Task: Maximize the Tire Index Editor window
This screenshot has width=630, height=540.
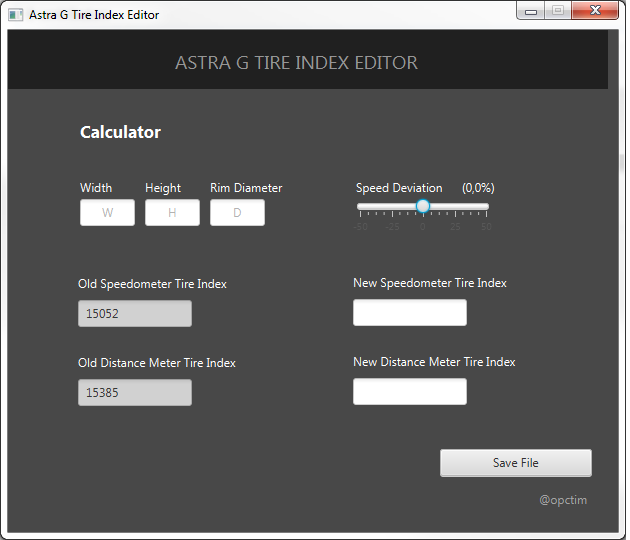Action: point(558,11)
